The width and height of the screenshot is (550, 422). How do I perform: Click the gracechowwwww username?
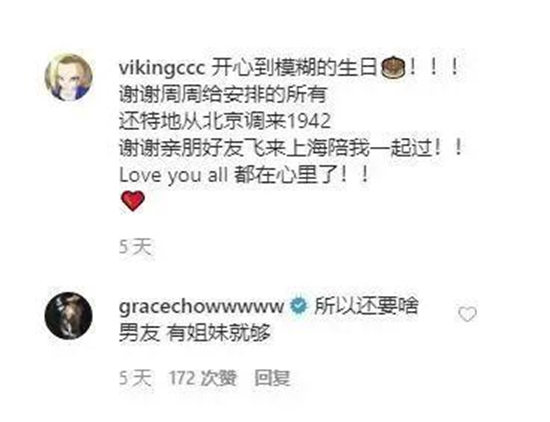pos(201,307)
